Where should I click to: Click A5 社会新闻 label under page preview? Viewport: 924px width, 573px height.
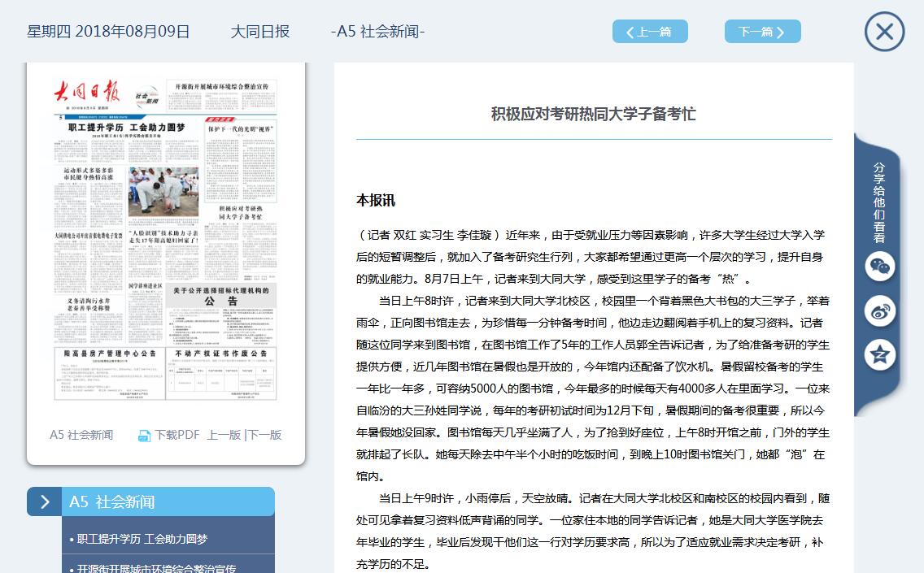click(81, 435)
